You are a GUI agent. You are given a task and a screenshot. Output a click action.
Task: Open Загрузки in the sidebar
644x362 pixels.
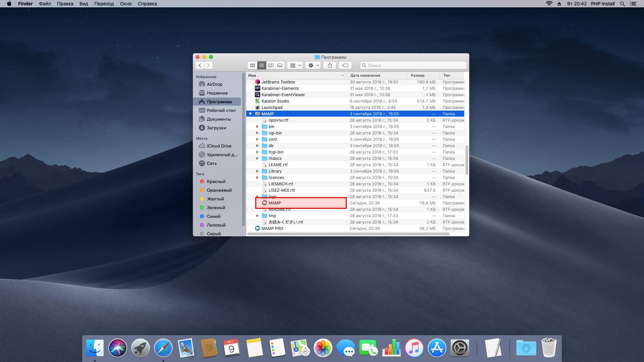(x=217, y=128)
